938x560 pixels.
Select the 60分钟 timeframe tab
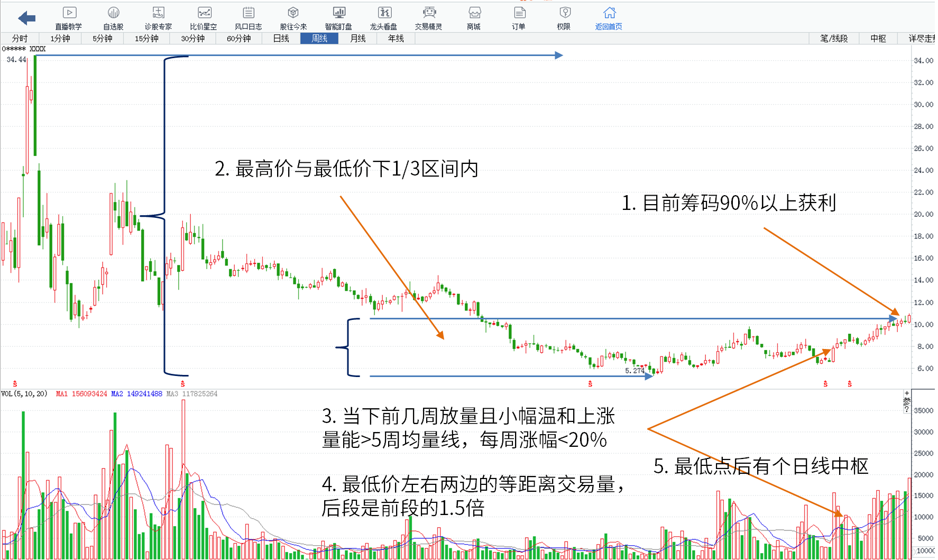(x=238, y=39)
